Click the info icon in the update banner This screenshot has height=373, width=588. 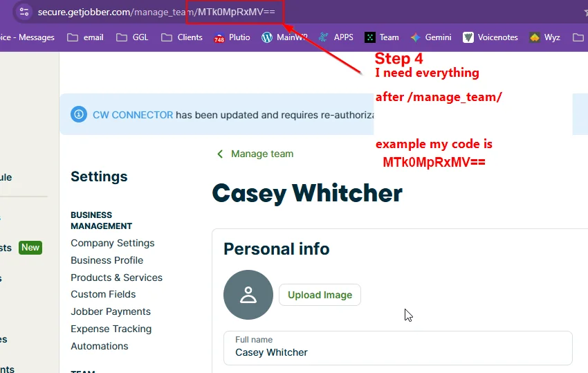click(80, 114)
